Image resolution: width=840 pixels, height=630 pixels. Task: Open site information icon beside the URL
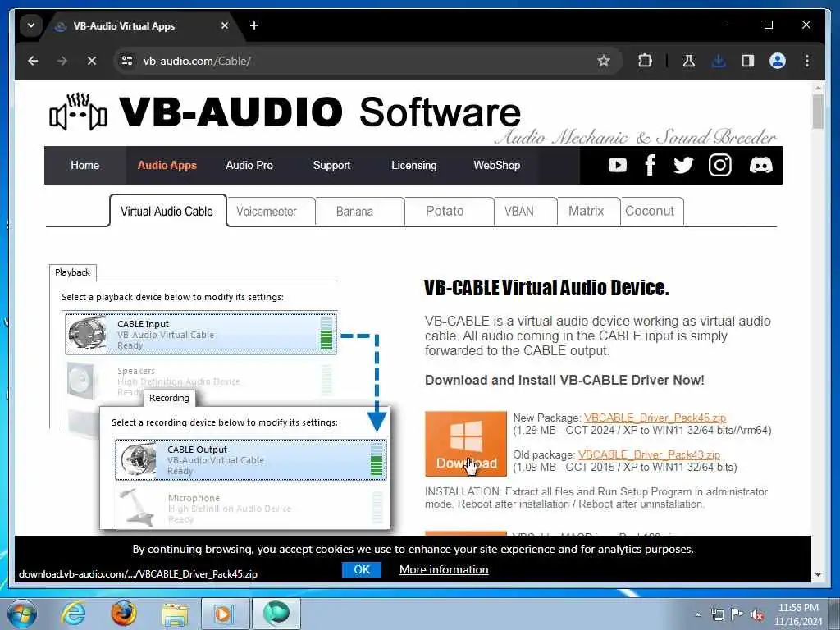[127, 61]
